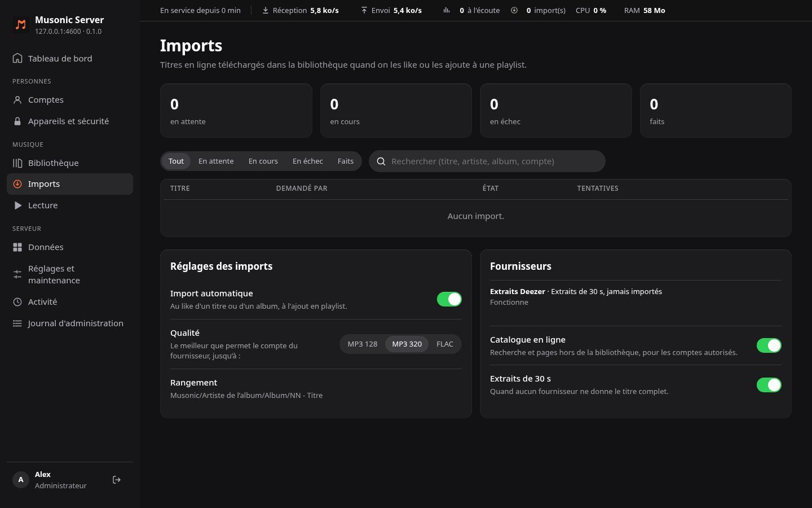
Task: Click the 'en échec' counter card
Action: 556,111
